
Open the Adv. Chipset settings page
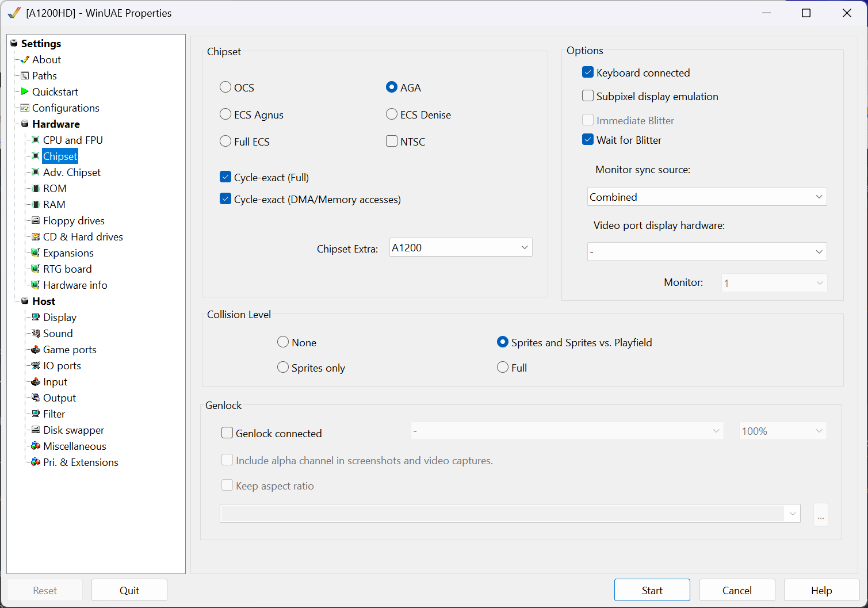(x=72, y=173)
